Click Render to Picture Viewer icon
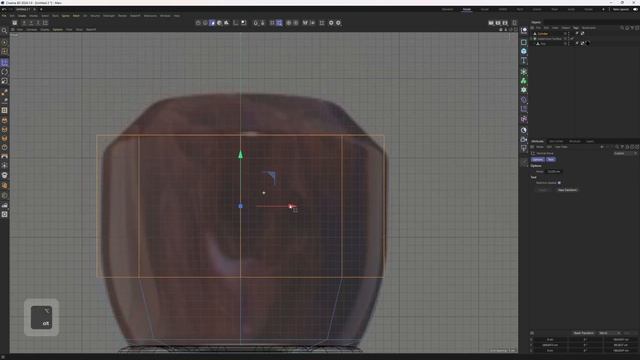 (x=498, y=23)
